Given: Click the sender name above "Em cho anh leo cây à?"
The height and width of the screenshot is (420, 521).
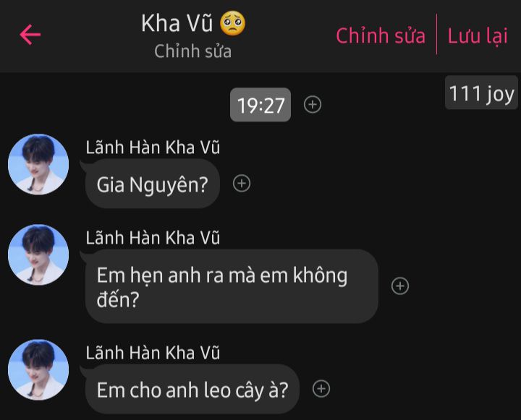Looking at the screenshot, I should [153, 353].
